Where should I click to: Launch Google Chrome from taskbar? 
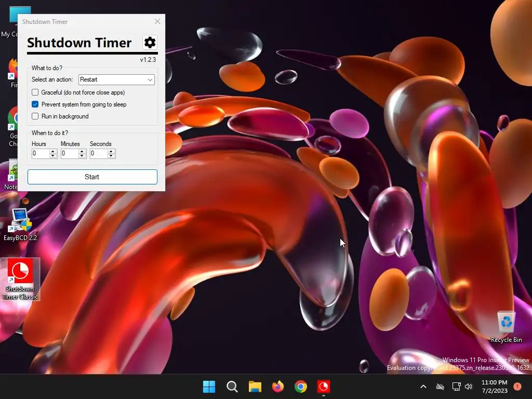click(x=301, y=387)
